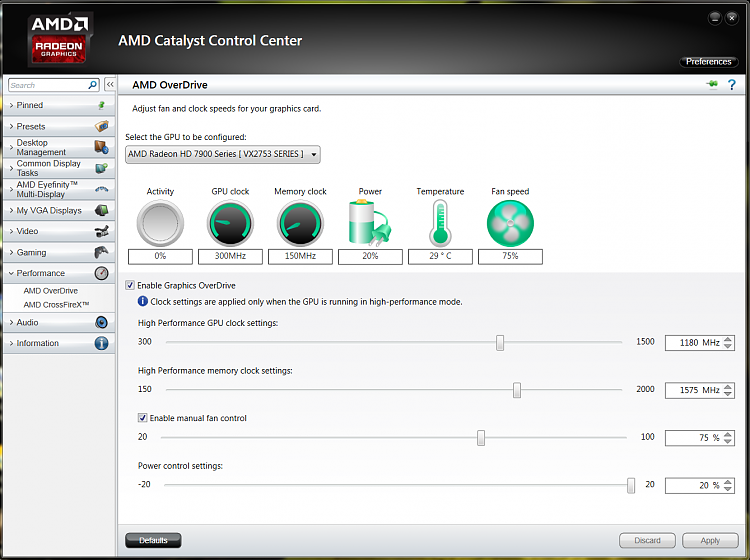Image resolution: width=750 pixels, height=560 pixels.
Task: Click the Gaming controller icon
Action: [101, 252]
